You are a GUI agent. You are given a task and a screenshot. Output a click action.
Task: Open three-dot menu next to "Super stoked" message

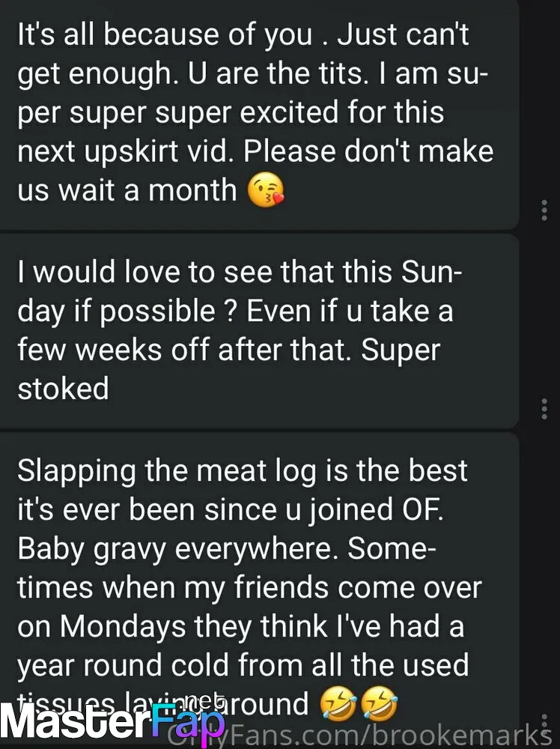[544, 409]
